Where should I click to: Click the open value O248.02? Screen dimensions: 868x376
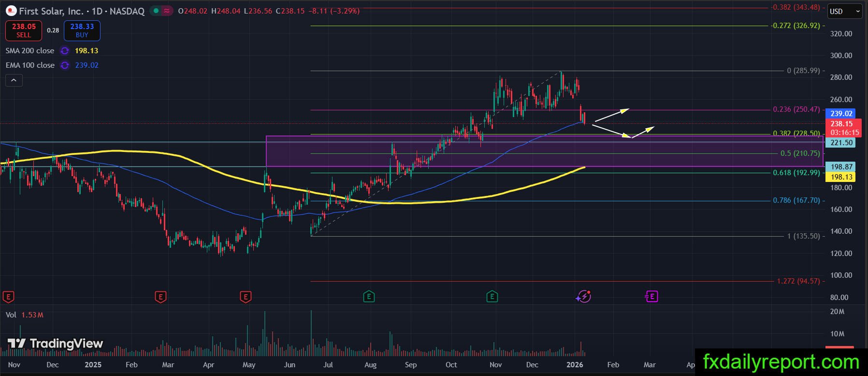pos(193,11)
